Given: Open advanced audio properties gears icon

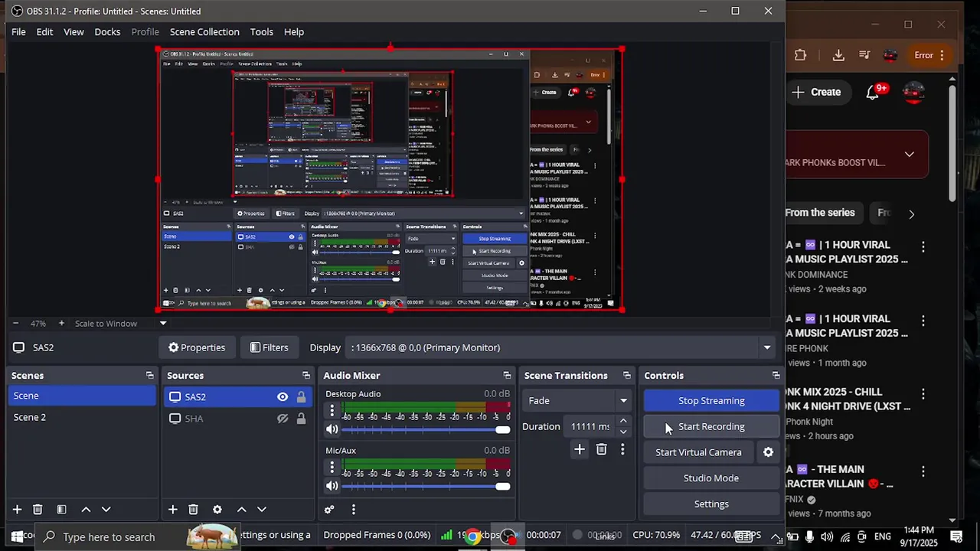Looking at the screenshot, I should (x=329, y=510).
